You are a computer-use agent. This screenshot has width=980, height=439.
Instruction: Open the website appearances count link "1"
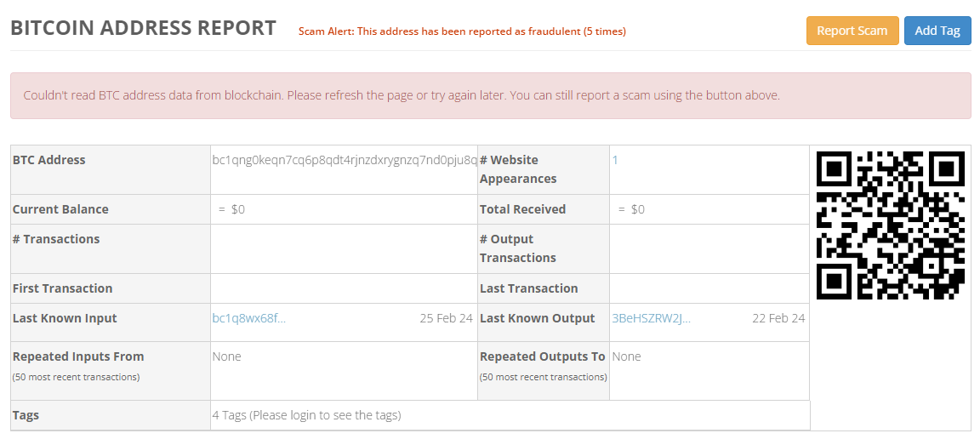click(615, 160)
